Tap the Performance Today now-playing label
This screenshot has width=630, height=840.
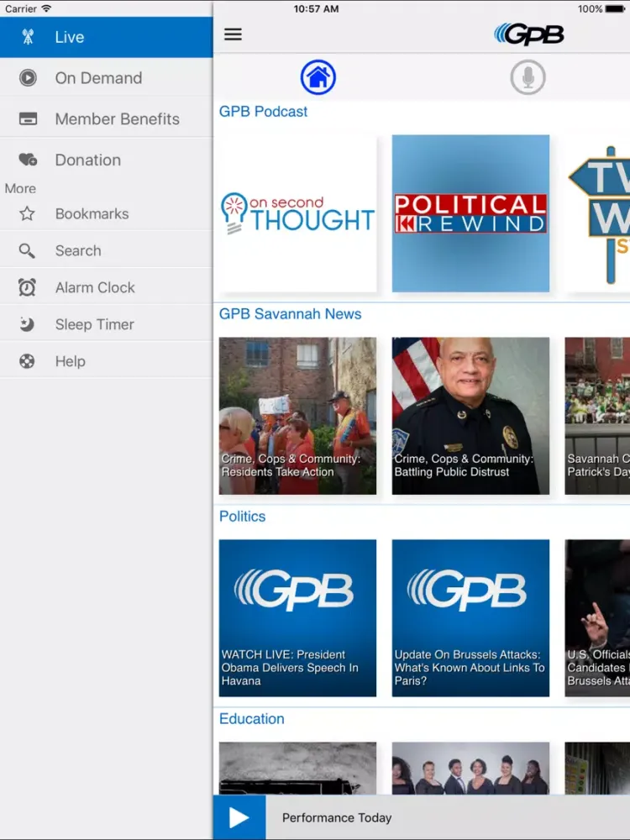337,817
